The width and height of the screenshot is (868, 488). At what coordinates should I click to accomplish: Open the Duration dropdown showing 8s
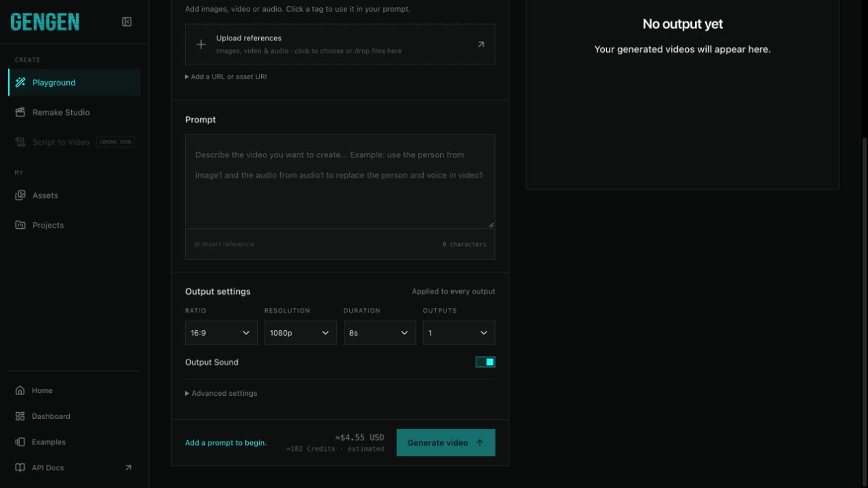click(x=380, y=333)
